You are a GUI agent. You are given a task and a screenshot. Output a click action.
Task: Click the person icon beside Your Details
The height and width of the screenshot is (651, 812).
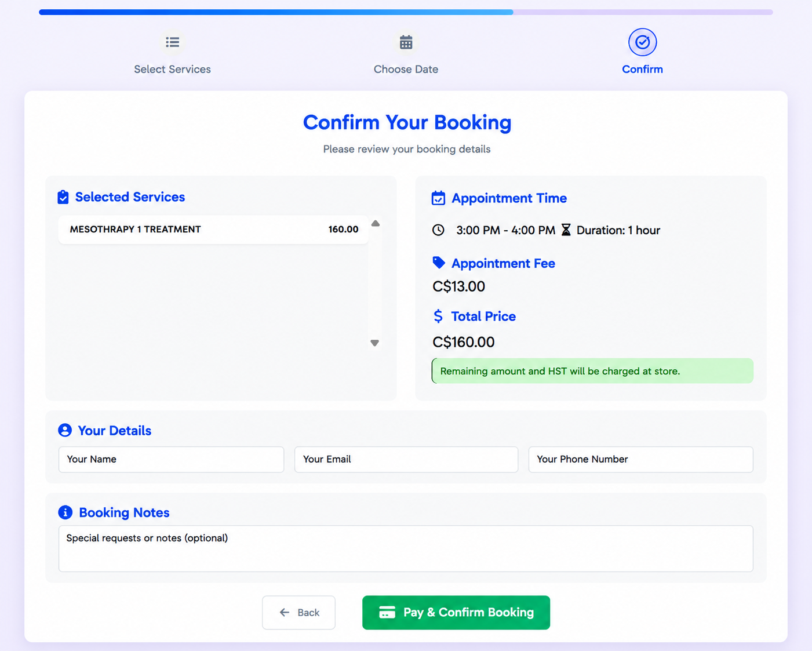point(65,430)
